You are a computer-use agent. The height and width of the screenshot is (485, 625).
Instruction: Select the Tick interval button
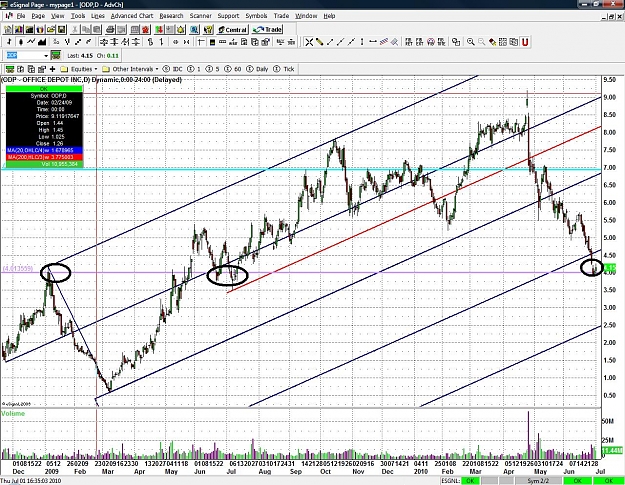tap(284, 69)
